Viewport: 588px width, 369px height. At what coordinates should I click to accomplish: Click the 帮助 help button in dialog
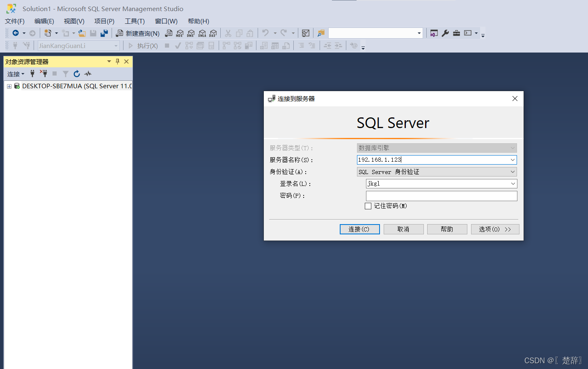click(x=447, y=229)
